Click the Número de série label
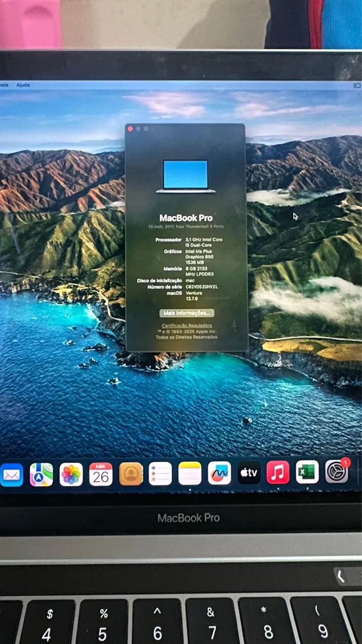Viewport: 362px width, 644px height. pos(164,286)
